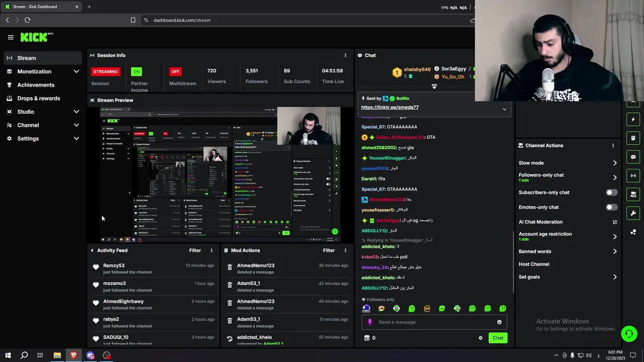
Task: Click the chat bubble icon in the right rail
Action: [633, 157]
